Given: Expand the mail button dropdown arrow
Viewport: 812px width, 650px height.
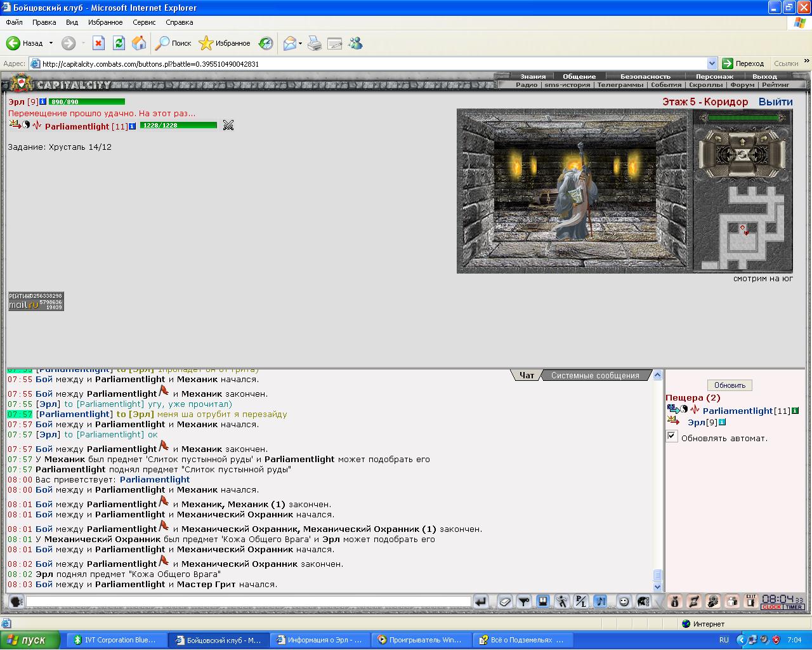Looking at the screenshot, I should coord(300,43).
